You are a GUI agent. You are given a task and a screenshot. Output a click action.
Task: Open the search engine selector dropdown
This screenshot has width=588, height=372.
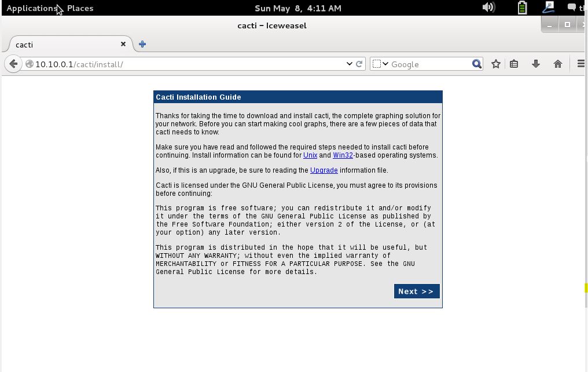pos(380,64)
